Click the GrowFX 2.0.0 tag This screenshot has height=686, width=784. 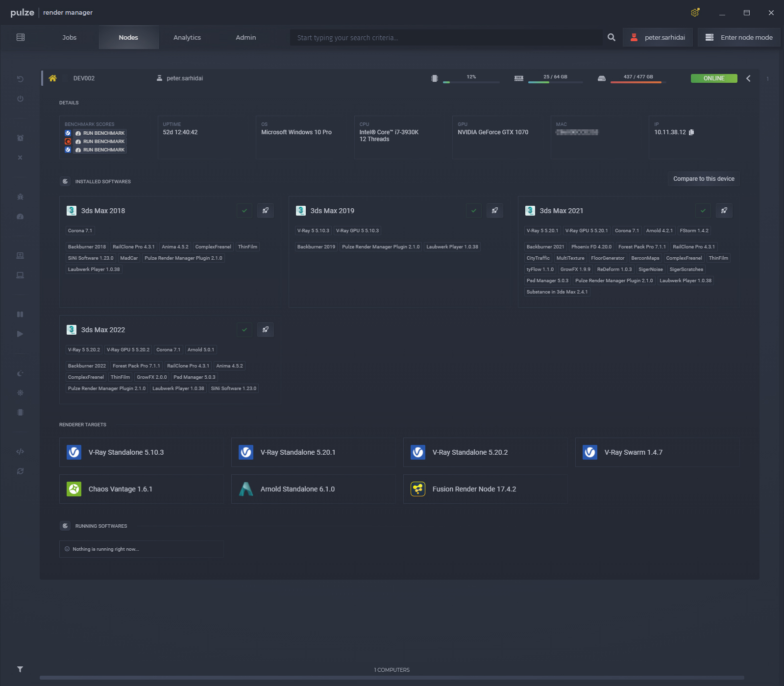(x=152, y=377)
